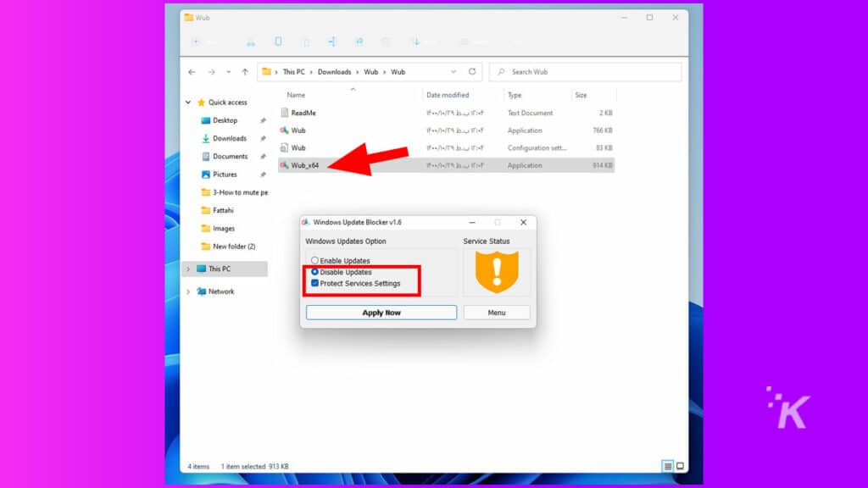Click the Downloads arrow icon in the sidebar
Screen dimensions: 868x488
205,138
